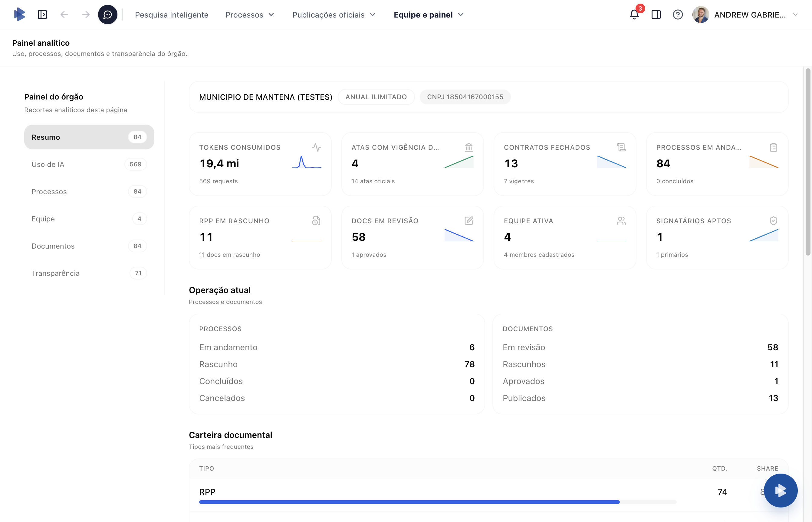Click the chat assistant icon

[107, 15]
